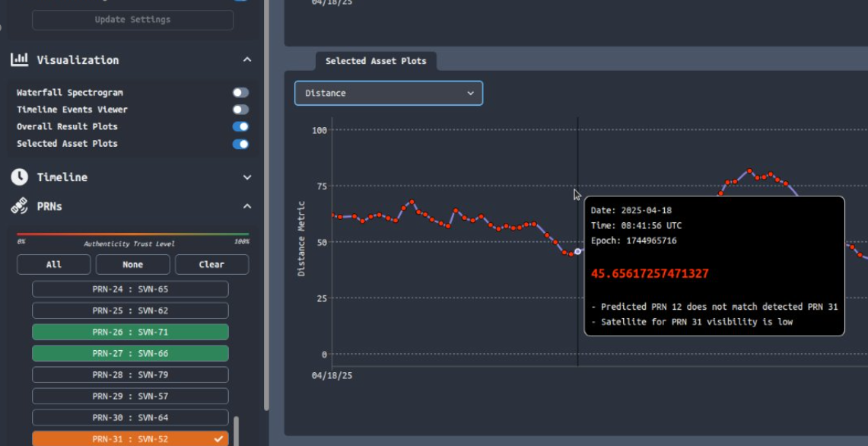Click the PRNs satellite icon
868x446 pixels.
click(x=19, y=206)
